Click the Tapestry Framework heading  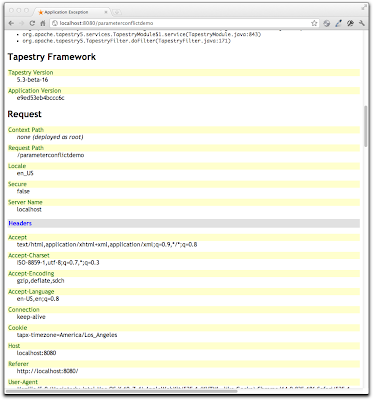52,57
